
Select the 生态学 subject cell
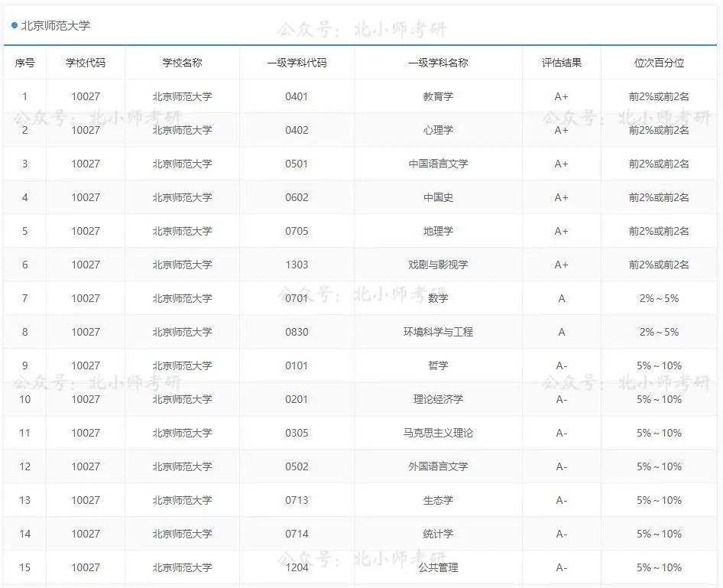[438, 500]
